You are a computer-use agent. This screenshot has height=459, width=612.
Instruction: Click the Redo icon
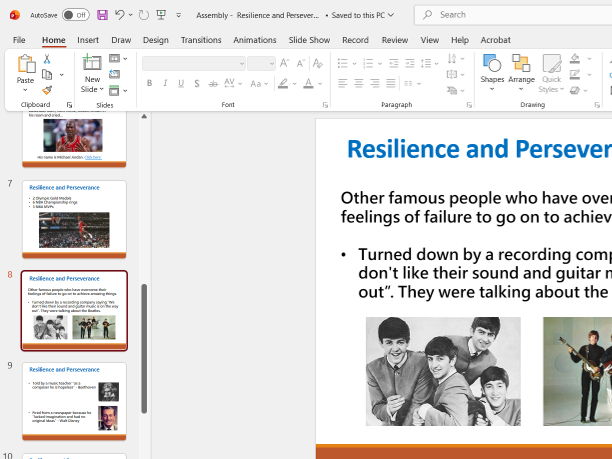click(x=144, y=15)
